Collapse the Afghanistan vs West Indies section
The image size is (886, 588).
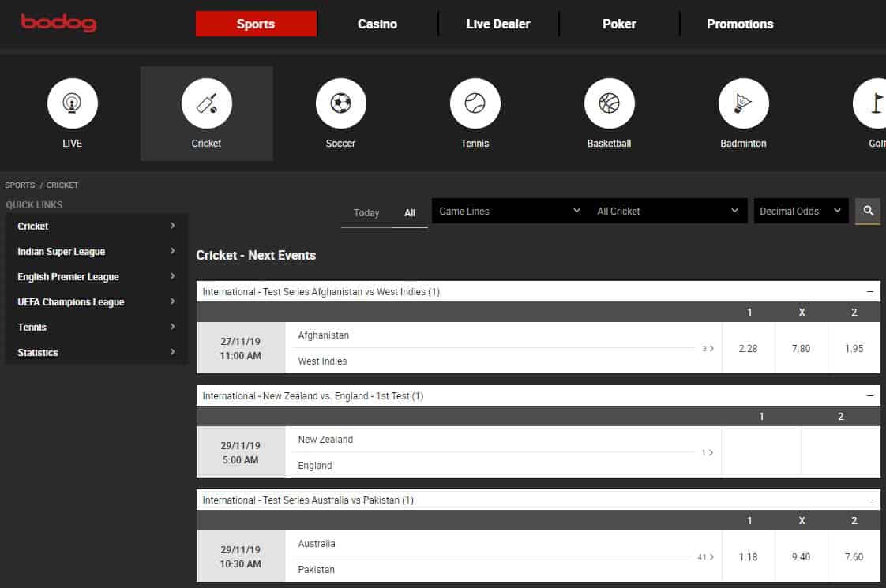[869, 291]
